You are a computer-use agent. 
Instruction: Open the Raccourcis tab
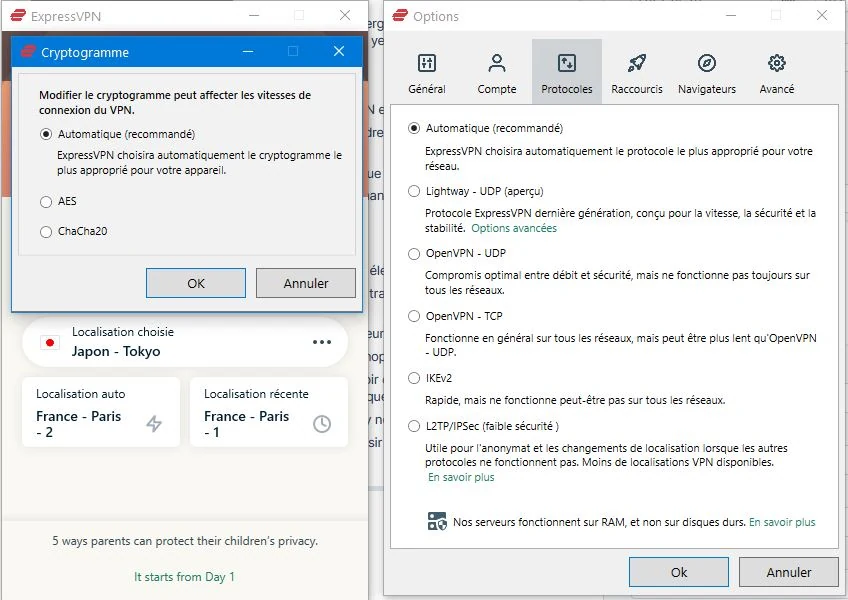point(637,72)
